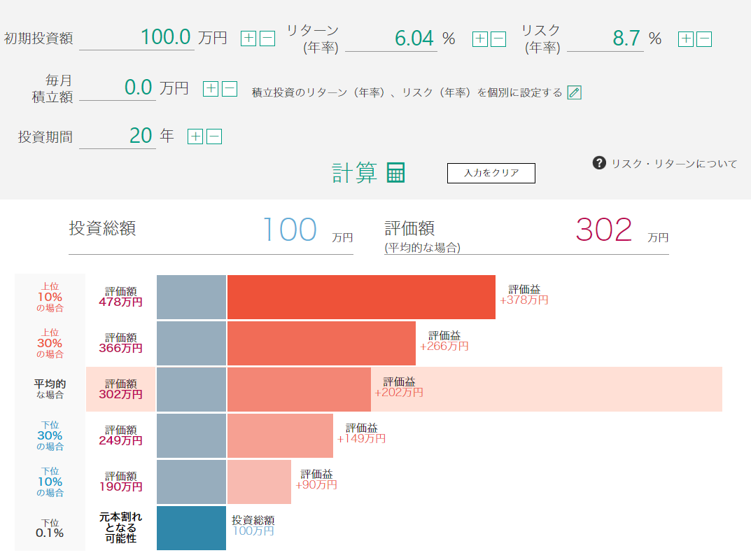Click the 平均的な場合 label

(50, 389)
